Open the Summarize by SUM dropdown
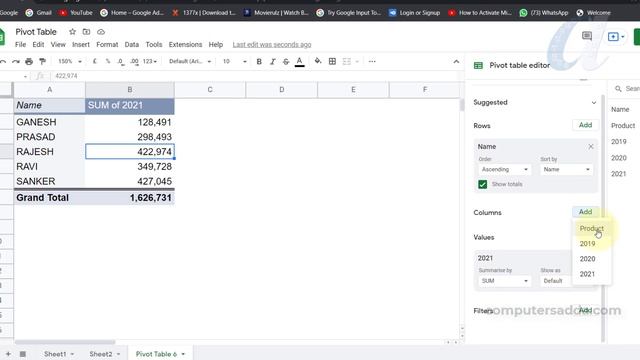The image size is (640, 360). (x=504, y=281)
